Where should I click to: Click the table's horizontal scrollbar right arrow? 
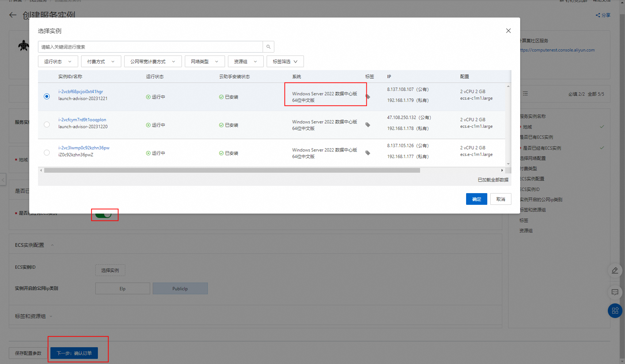click(x=502, y=170)
